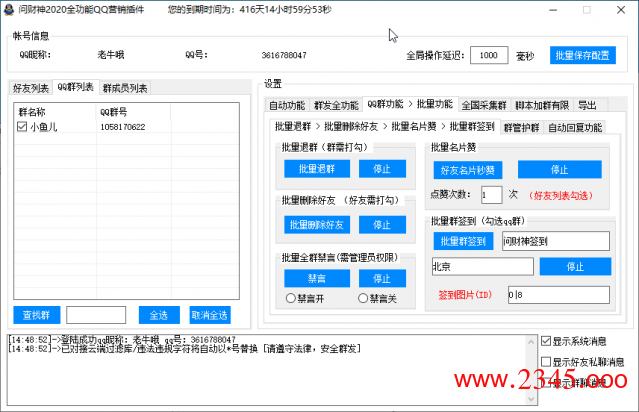Switch to 好友列表 tab

point(31,88)
